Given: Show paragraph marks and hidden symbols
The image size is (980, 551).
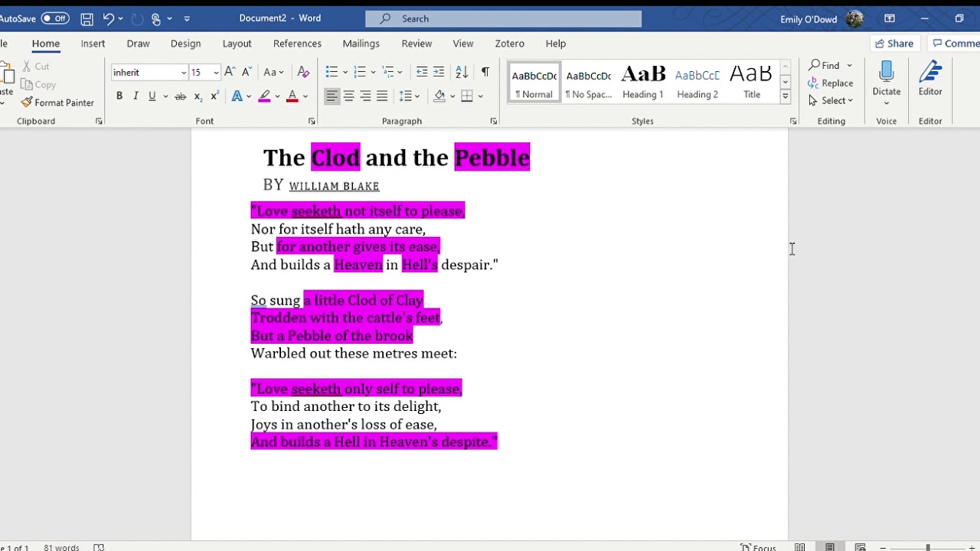Looking at the screenshot, I should point(485,72).
